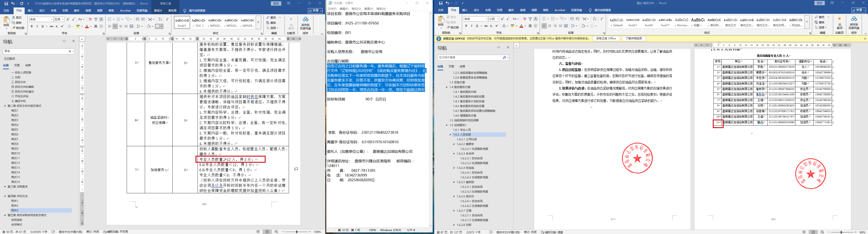Toggle center alignment in left Word ribbon

(x=115, y=26)
